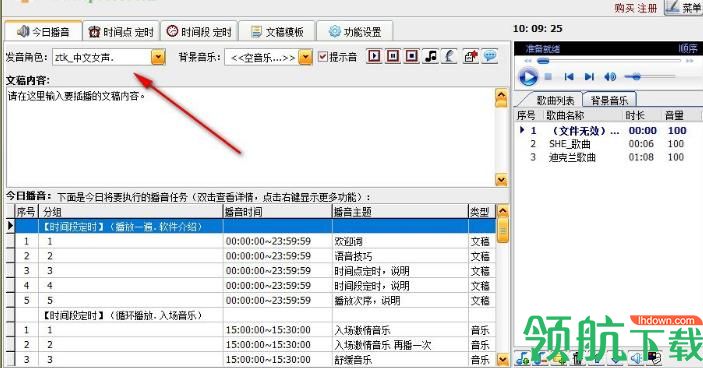Select the highlighted 【时间段定时】播放一遍 group row

256,226
